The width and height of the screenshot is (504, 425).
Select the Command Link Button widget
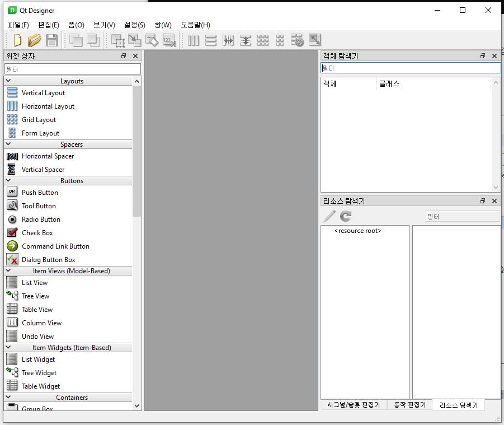(x=68, y=246)
